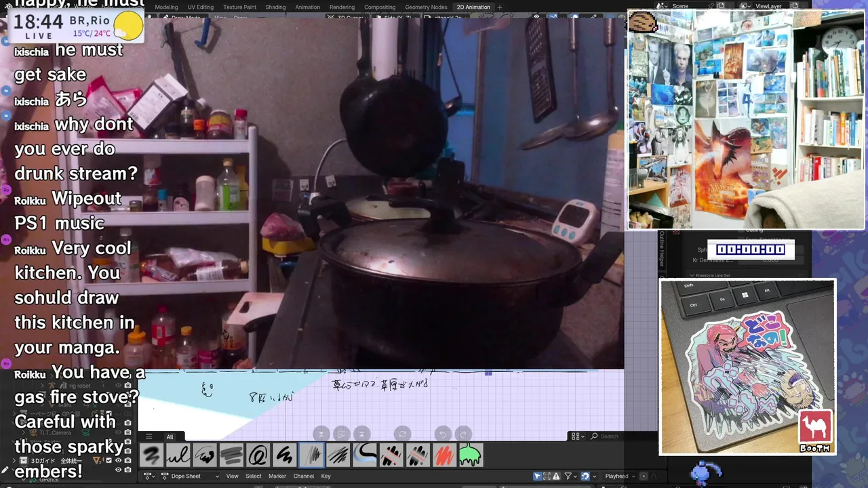Switch to the Shading workspace tab

click(x=275, y=7)
